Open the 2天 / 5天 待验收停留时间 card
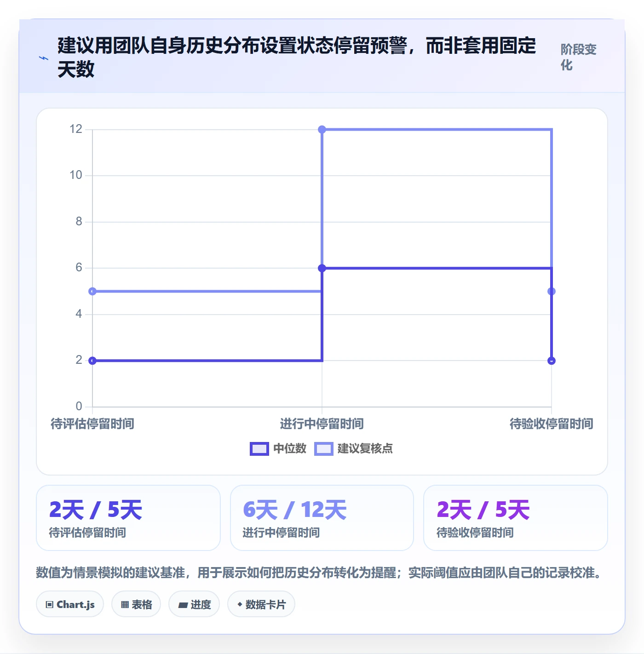Viewport: 644px width, 654px height. (516, 518)
